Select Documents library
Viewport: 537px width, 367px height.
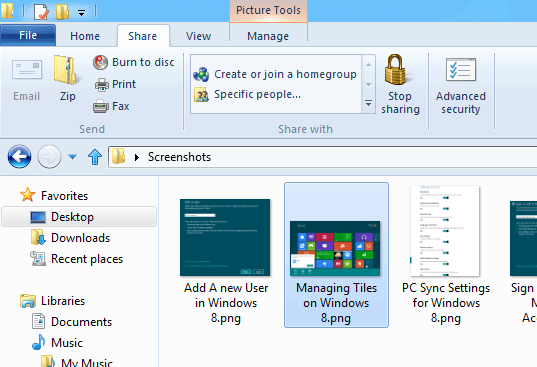82,322
